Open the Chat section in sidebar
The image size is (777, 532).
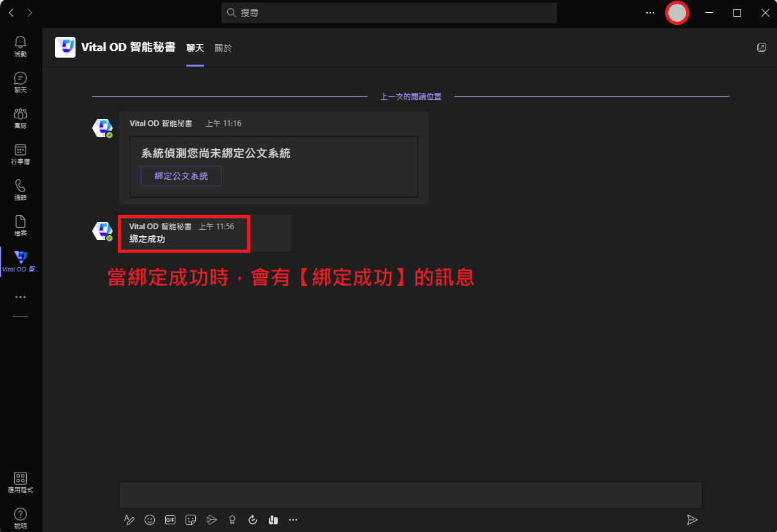coord(20,82)
